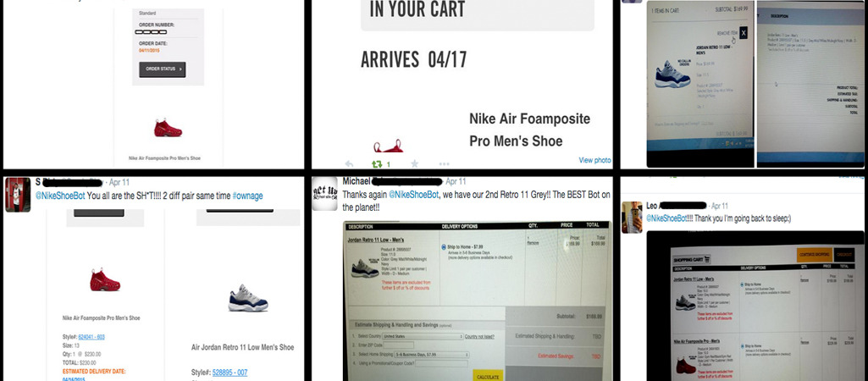Select Ship to Home for Jordan Retro in Leo's cart
868x381 pixels.
[743, 284]
